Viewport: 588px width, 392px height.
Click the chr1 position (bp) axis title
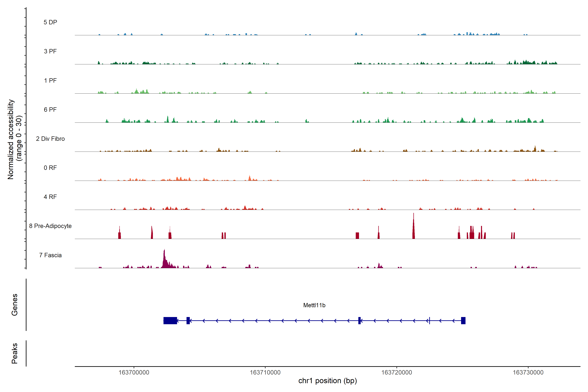coord(327,381)
